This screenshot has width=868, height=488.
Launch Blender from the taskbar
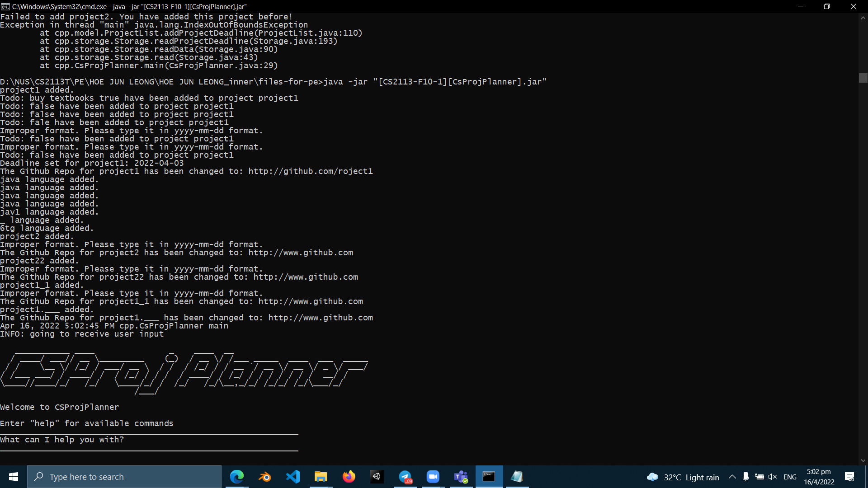pos(265,477)
